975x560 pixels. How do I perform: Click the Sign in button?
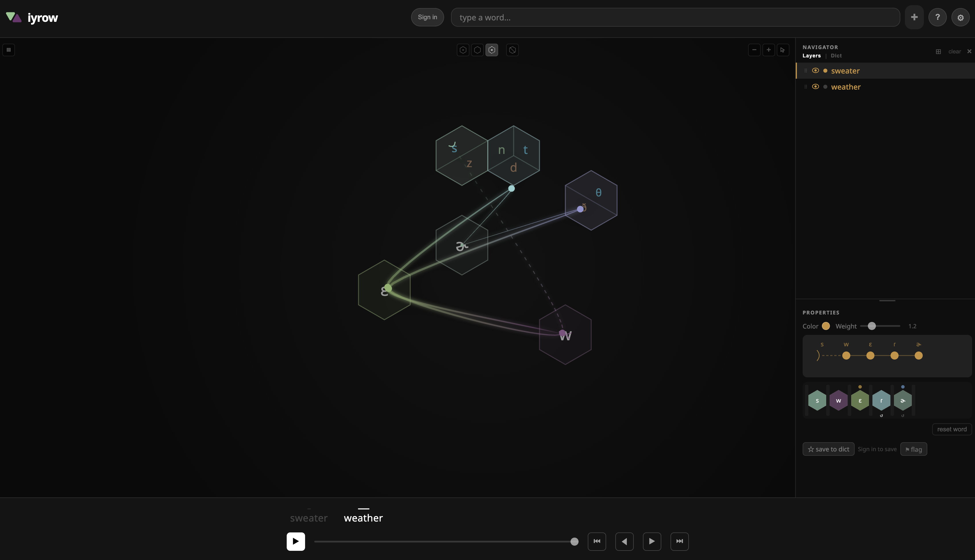pyautogui.click(x=427, y=17)
